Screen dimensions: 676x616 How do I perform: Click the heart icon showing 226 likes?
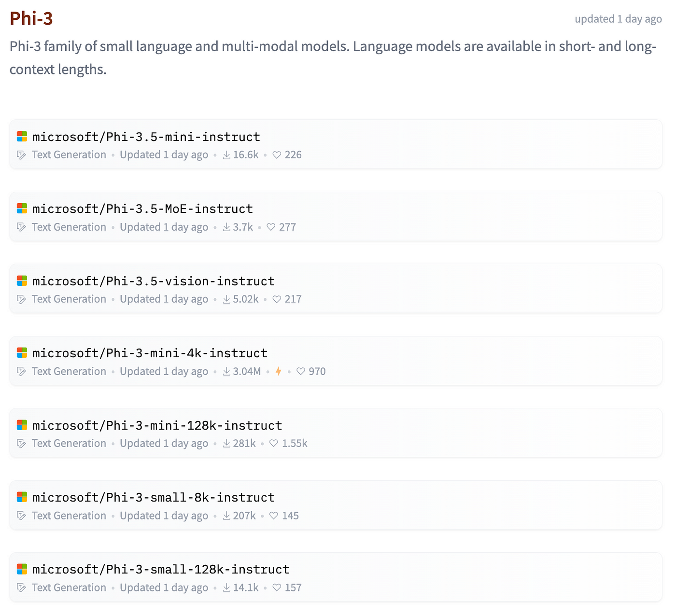click(277, 155)
